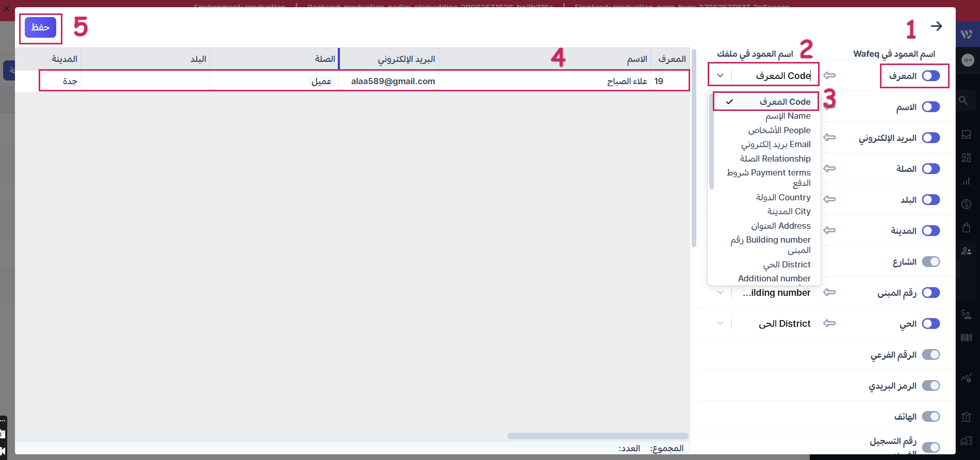Screen dimensions: 980x460
Task: Click the dashboard grid icon in sidebar
Action: [966, 158]
